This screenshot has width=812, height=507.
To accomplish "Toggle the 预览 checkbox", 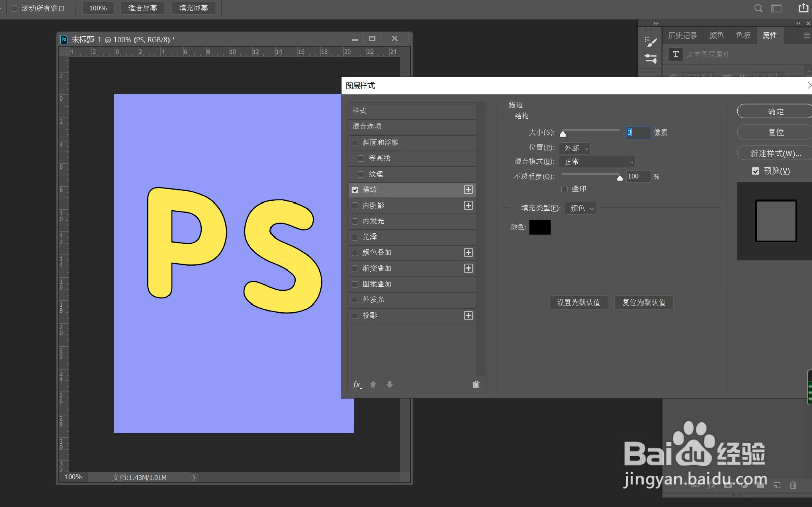I will pos(755,171).
